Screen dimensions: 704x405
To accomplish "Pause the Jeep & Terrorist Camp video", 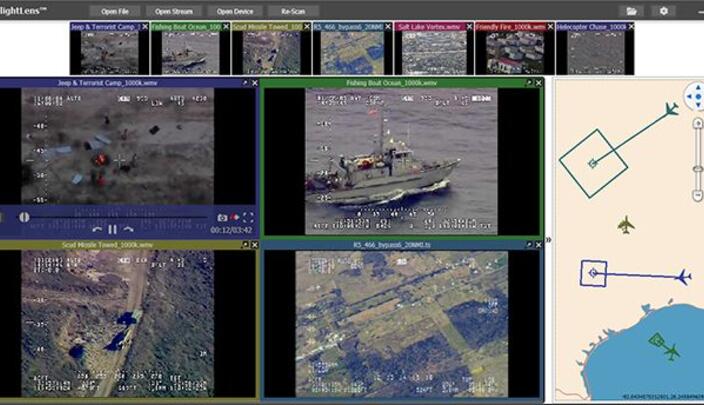I will tap(112, 230).
